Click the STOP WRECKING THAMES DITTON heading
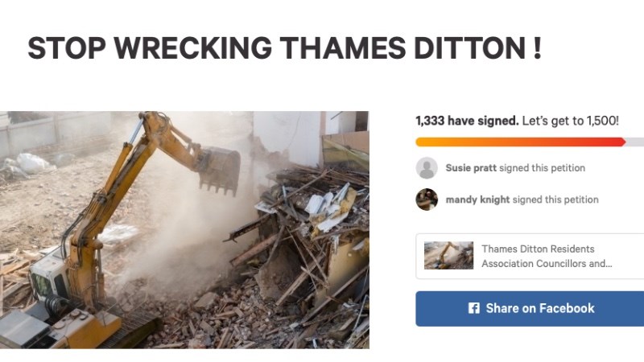644x362 pixels. (285, 48)
